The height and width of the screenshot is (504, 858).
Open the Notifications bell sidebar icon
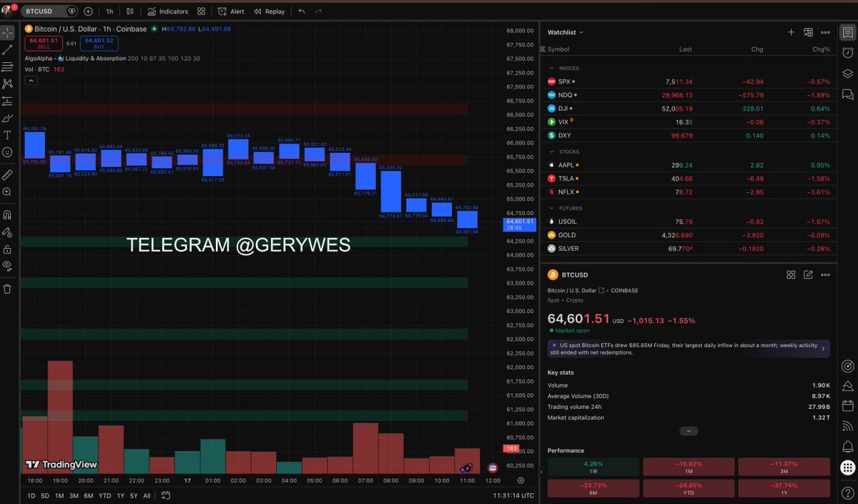click(847, 447)
